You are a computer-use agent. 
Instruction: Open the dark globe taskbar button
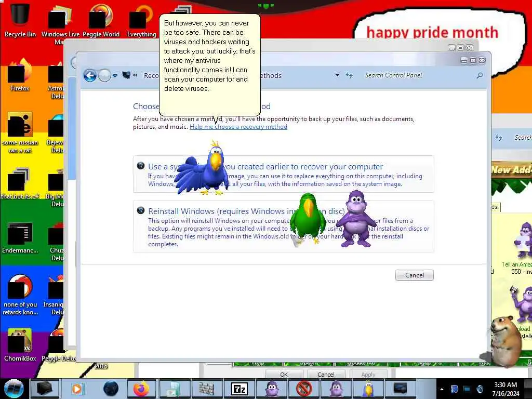click(111, 389)
